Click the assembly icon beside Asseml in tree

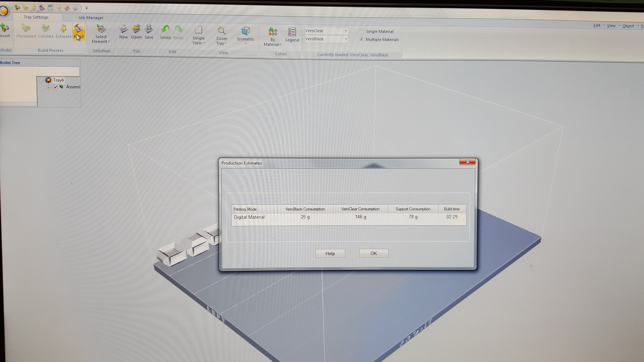(61, 87)
